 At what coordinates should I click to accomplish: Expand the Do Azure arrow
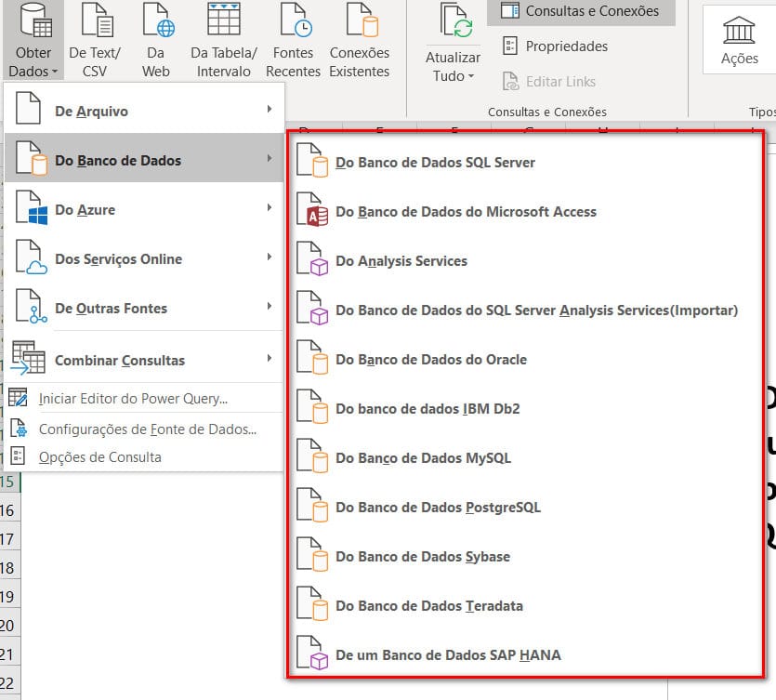pos(270,207)
